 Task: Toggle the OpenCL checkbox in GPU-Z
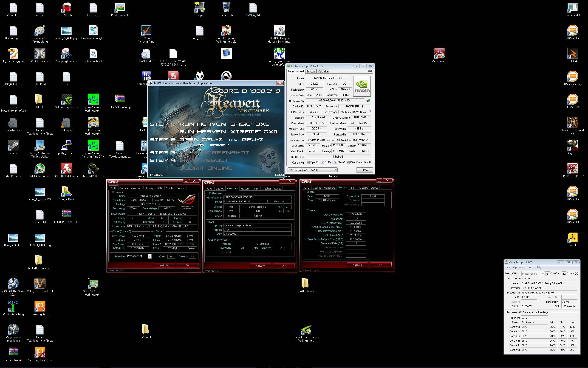pyautogui.click(x=308, y=162)
